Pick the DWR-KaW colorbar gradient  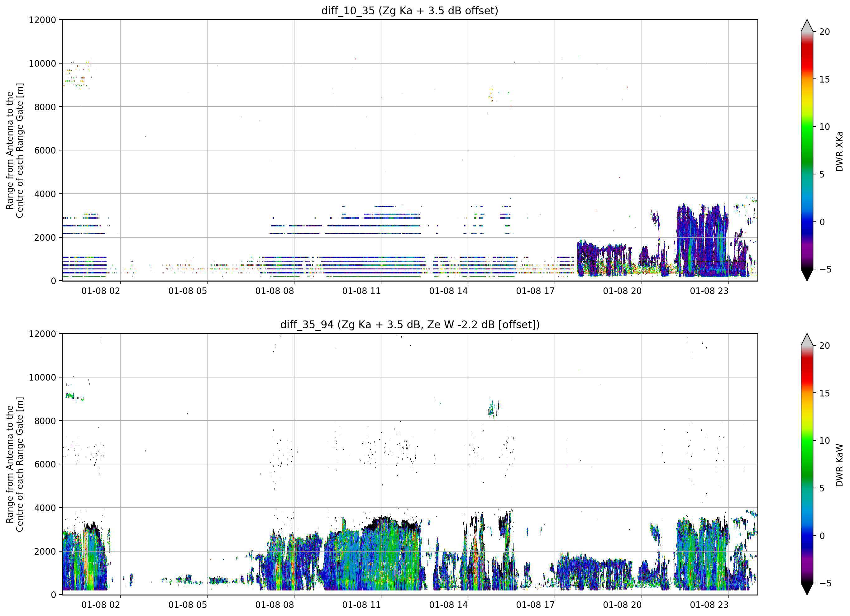tap(807, 464)
